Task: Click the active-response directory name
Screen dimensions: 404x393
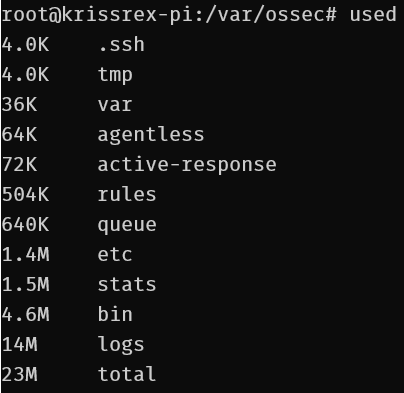Action: [187, 165]
